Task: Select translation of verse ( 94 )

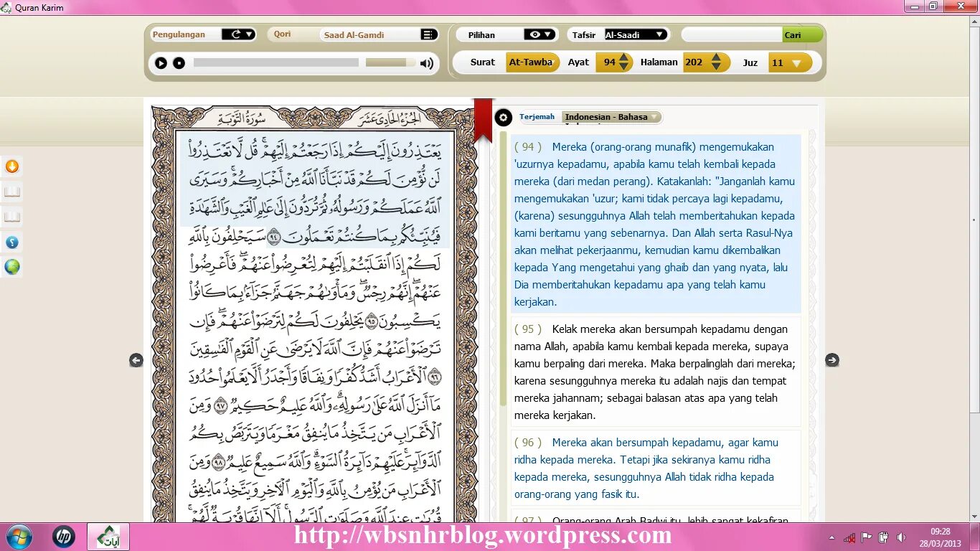Action: point(656,224)
